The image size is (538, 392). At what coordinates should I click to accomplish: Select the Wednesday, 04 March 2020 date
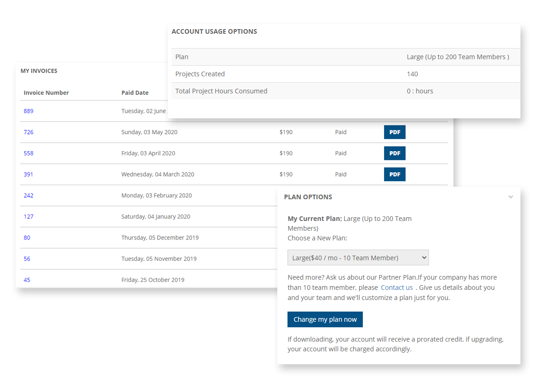[158, 174]
